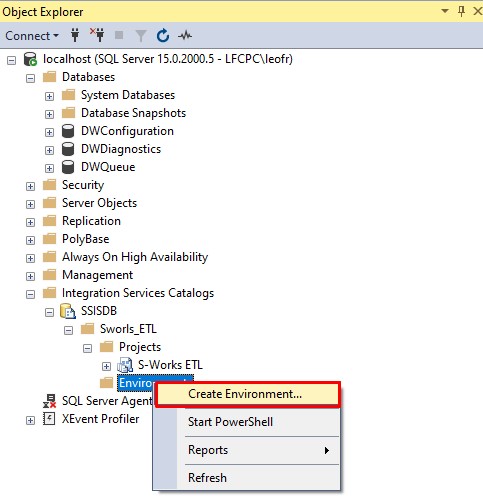Image resolution: width=483 pixels, height=500 pixels.
Task: Open the Activity Monitor icon
Action: (x=185, y=35)
